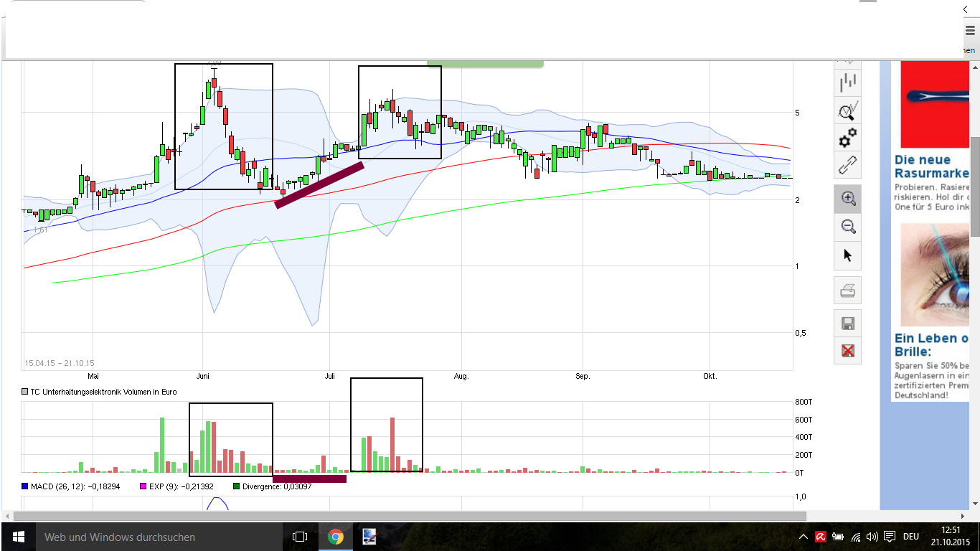Click the Web und Windows durchsuchen search box
This screenshot has height=551, width=980.
click(159, 537)
